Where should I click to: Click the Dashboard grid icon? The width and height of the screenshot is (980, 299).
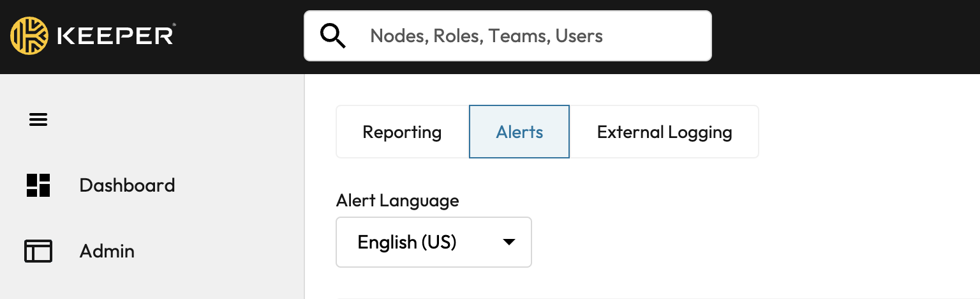[x=38, y=185]
